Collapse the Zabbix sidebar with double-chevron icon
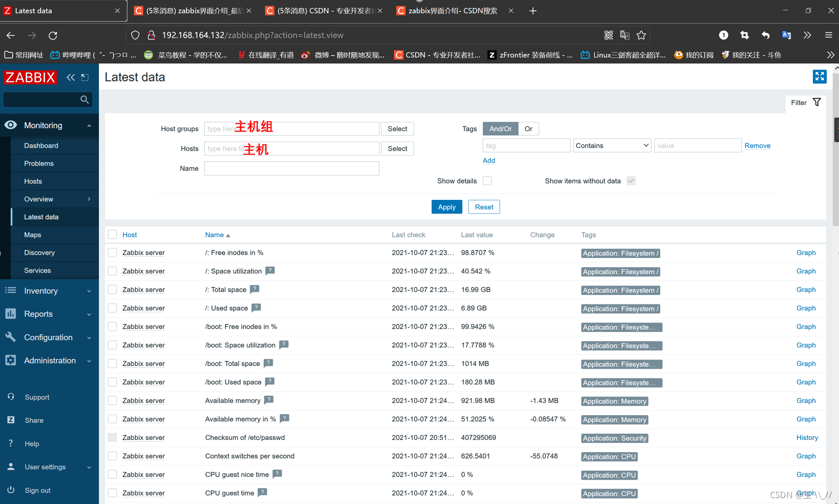This screenshot has height=504, width=839. pyautogui.click(x=70, y=78)
